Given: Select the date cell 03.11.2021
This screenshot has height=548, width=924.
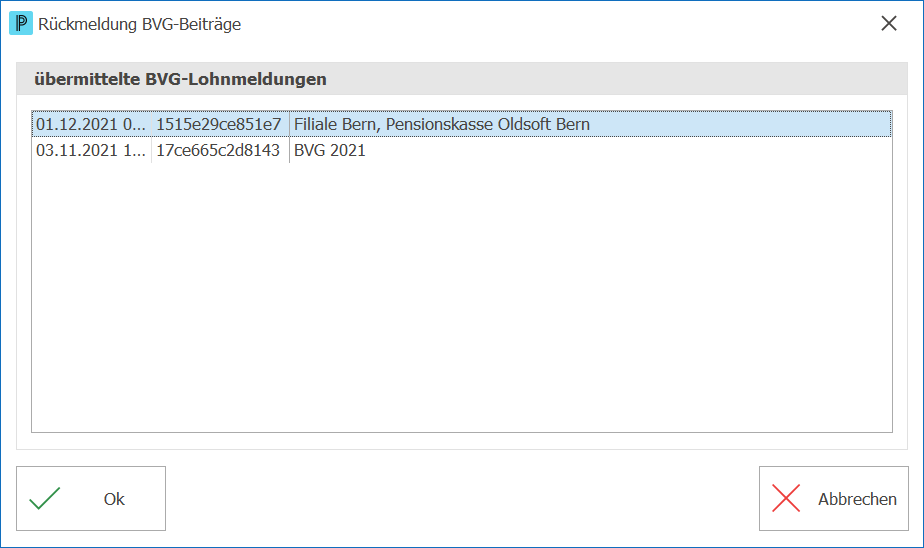Looking at the screenshot, I should [x=91, y=150].
